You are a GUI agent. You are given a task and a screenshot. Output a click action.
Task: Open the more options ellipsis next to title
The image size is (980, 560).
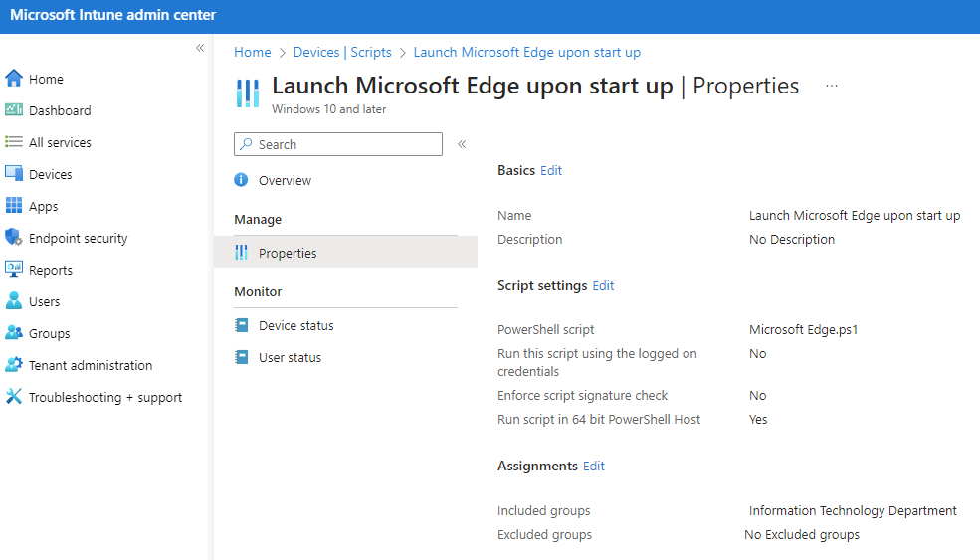pos(831,86)
